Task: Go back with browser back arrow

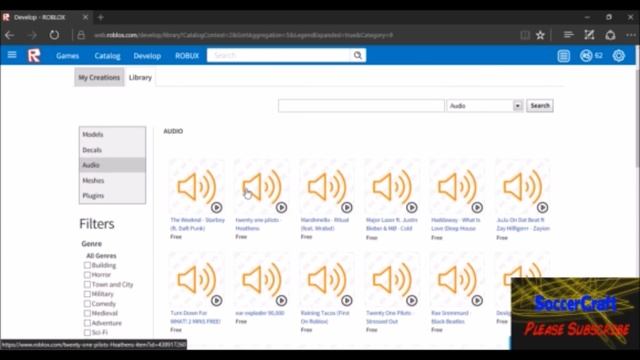Action: (10, 35)
